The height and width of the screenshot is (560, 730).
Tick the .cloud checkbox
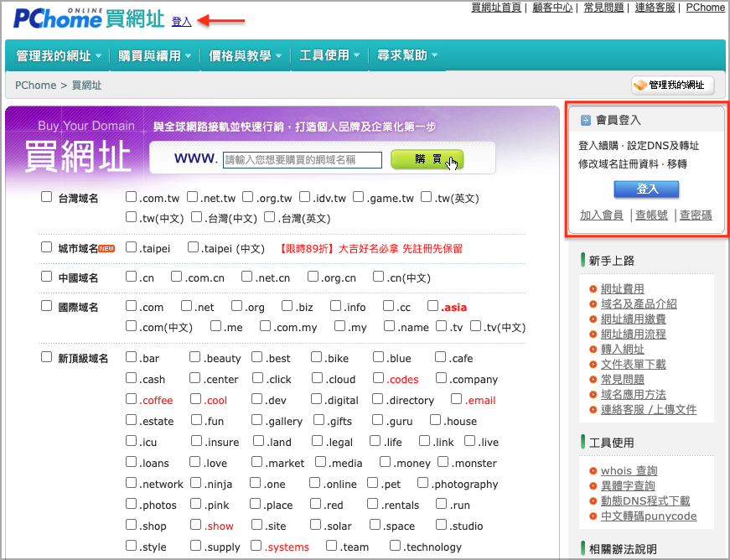coord(317,377)
